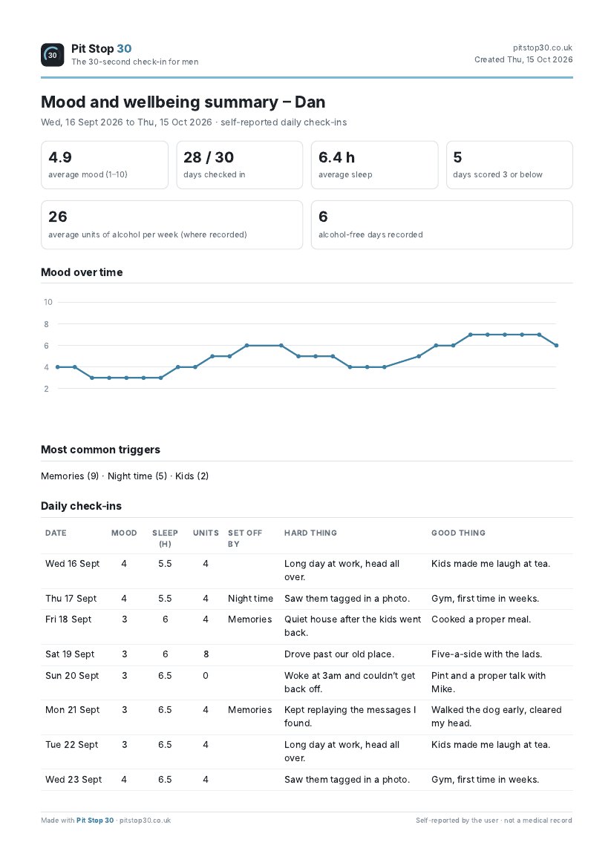Click the 'SET OFF BY' column header
Viewport: 614px width, 868px height.
245,539
